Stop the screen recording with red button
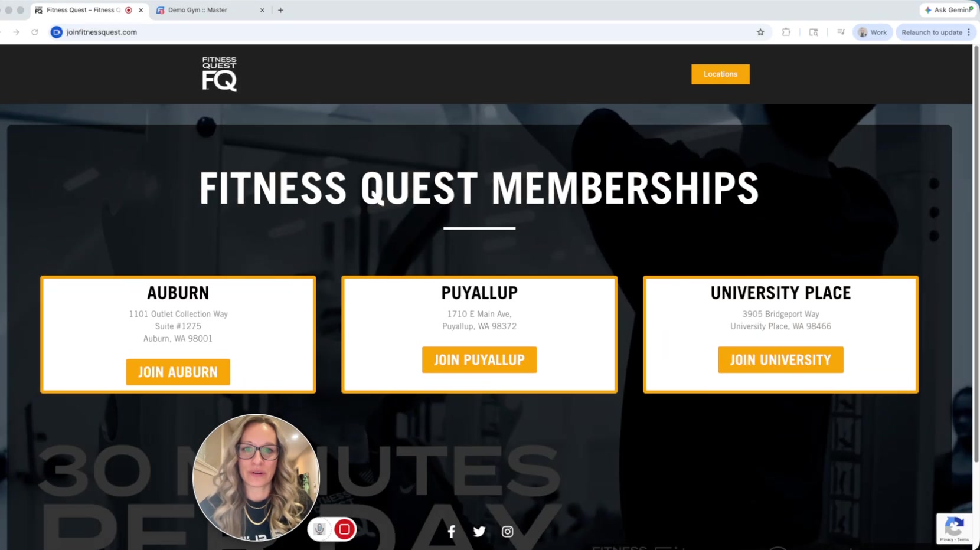Screen dimensions: 980x550 point(344,529)
